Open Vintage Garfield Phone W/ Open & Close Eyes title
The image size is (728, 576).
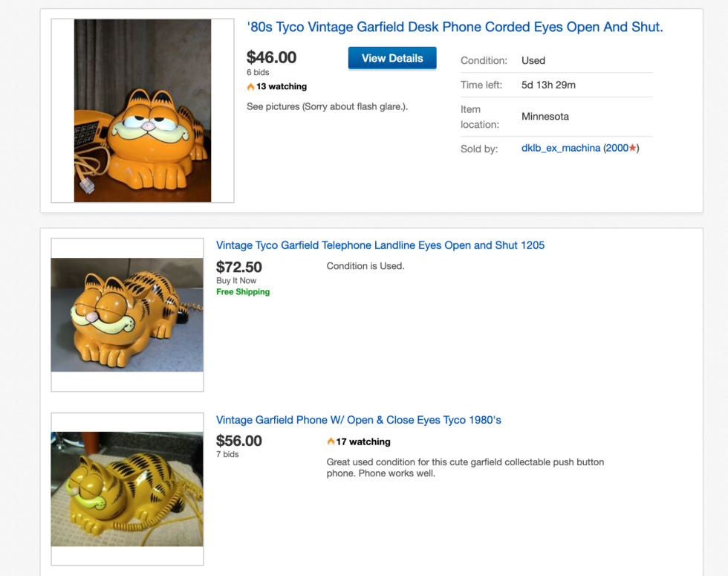click(359, 420)
